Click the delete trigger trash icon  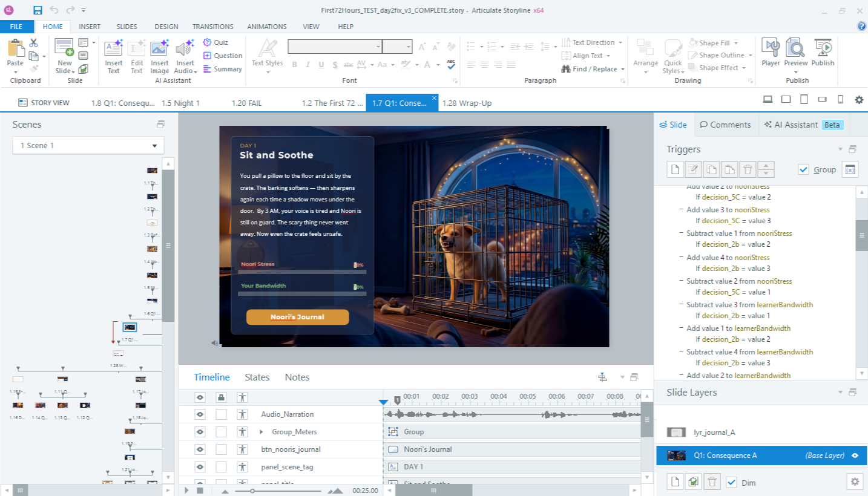coord(748,169)
